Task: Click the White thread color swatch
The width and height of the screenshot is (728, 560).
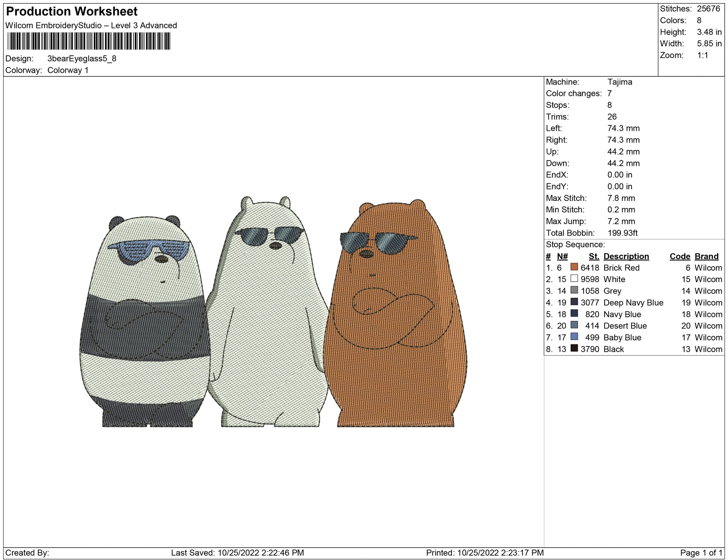Action: (574, 279)
